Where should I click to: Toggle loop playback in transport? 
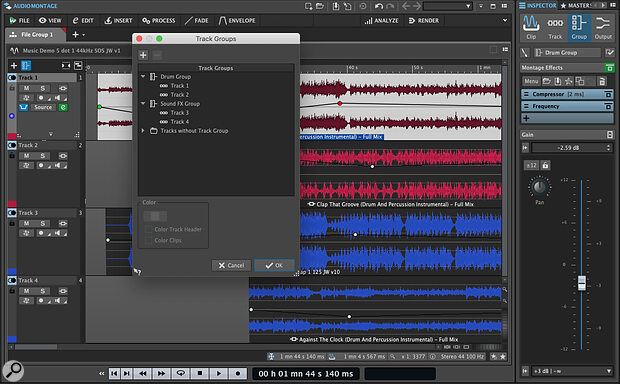tap(181, 373)
